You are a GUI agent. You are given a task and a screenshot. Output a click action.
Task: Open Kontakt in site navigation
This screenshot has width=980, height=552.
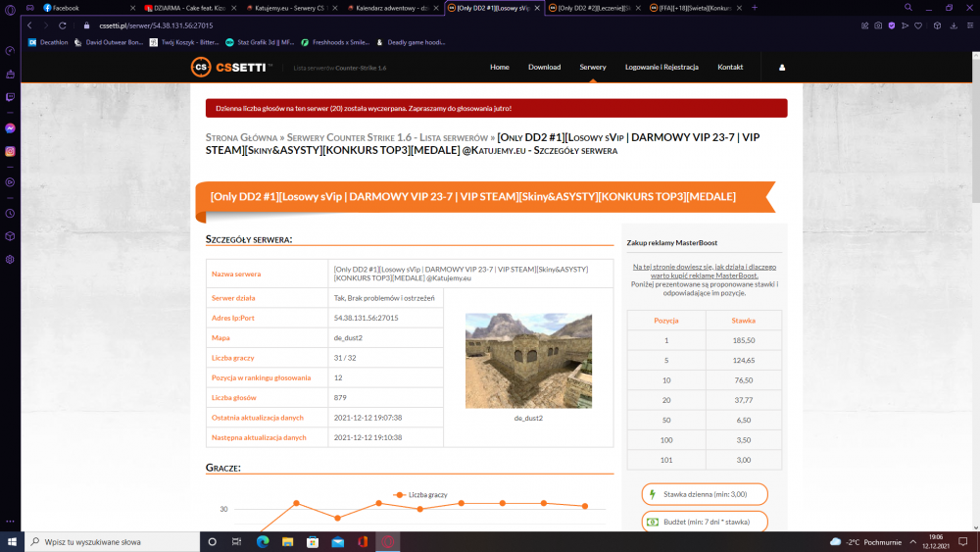click(730, 67)
